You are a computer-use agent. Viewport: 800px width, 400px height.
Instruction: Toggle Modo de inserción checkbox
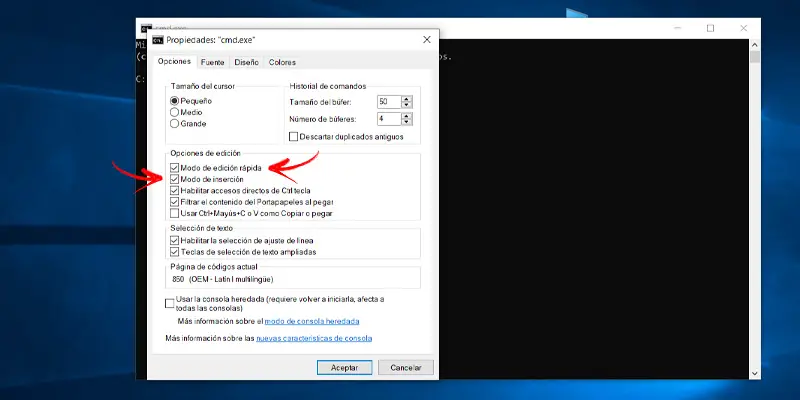174,179
